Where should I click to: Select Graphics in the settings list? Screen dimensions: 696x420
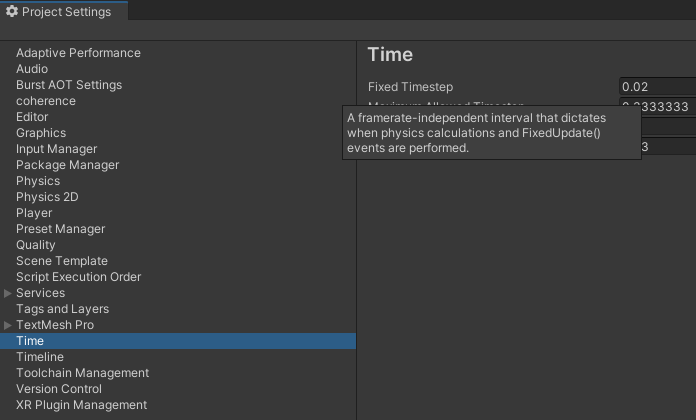point(41,133)
